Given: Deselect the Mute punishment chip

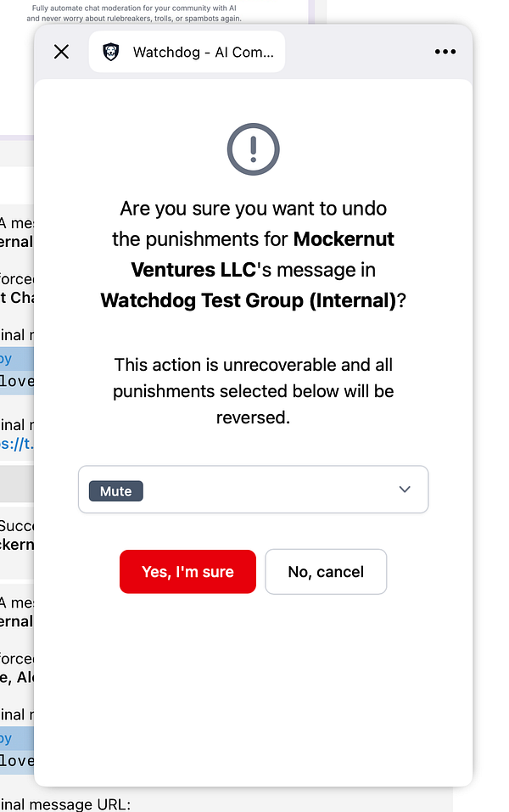Looking at the screenshot, I should (115, 490).
